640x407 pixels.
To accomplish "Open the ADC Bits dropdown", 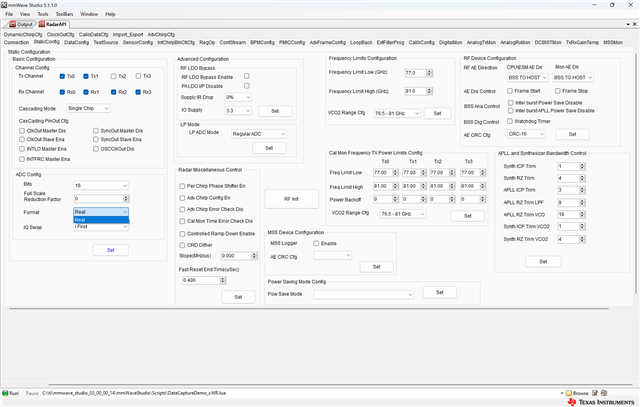I will pos(101,186).
